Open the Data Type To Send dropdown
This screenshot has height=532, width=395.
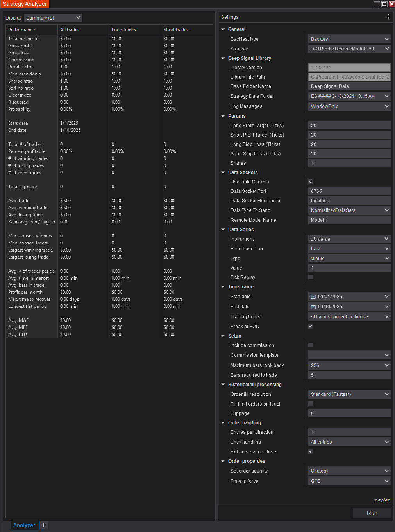point(349,210)
